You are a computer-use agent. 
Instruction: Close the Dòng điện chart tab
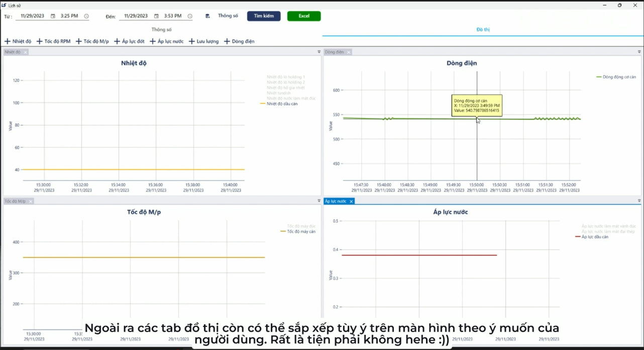[349, 52]
